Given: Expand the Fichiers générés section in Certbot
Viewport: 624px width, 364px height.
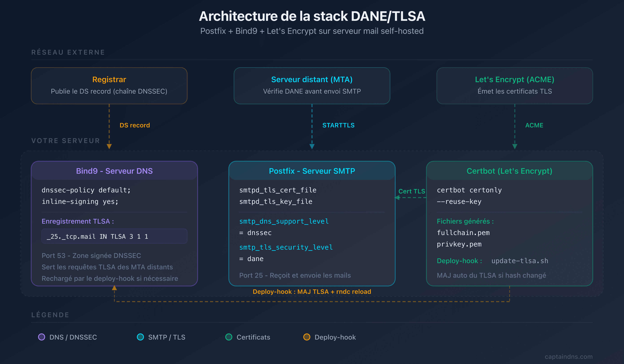Looking at the screenshot, I should click(465, 221).
